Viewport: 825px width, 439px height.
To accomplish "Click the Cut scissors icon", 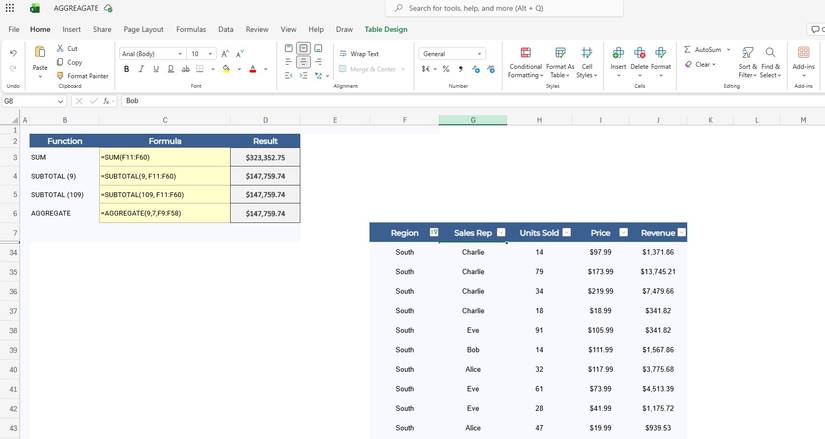I will 60,48.
